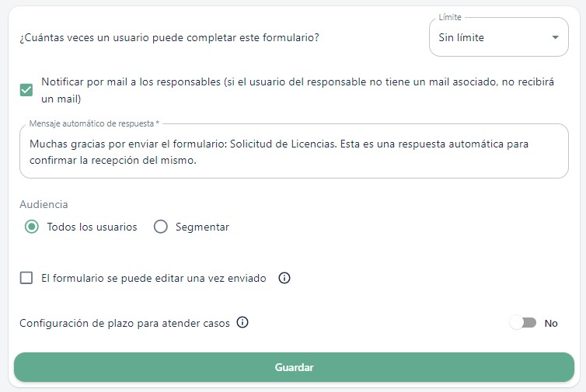
Task: Check El formulario se puede editar box
Action: [26, 278]
